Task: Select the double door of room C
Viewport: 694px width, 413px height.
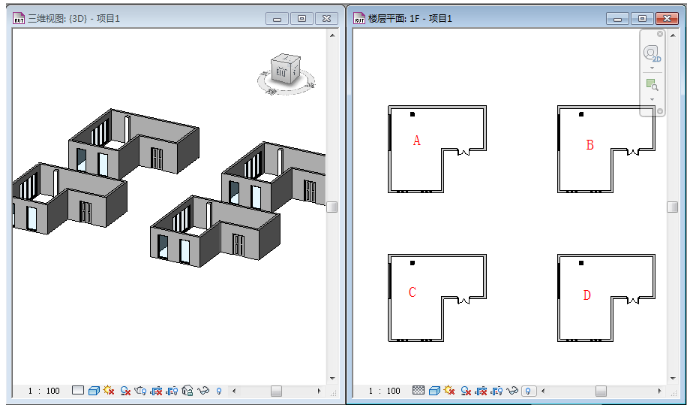Action: click(x=463, y=300)
